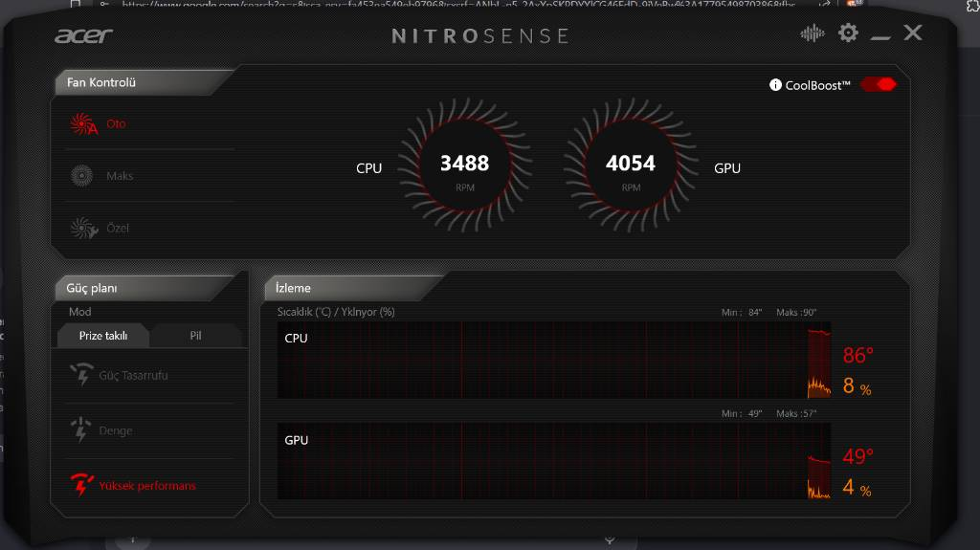The image size is (980, 550).
Task: Toggle the CoolBoost switch
Action: tap(879, 84)
